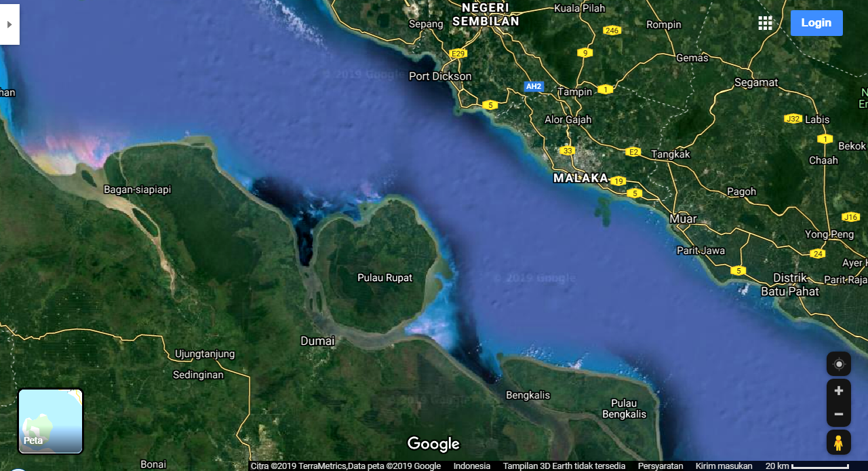Click the Pegman Street View figure
The width and height of the screenshot is (868, 471).
point(838,442)
